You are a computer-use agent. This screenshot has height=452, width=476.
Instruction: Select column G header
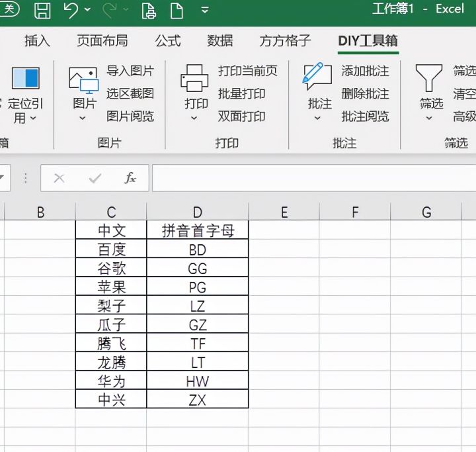coord(426,212)
